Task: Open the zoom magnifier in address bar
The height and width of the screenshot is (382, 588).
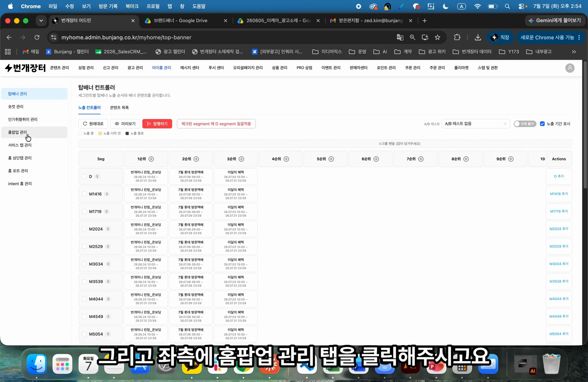Action: [413, 37]
